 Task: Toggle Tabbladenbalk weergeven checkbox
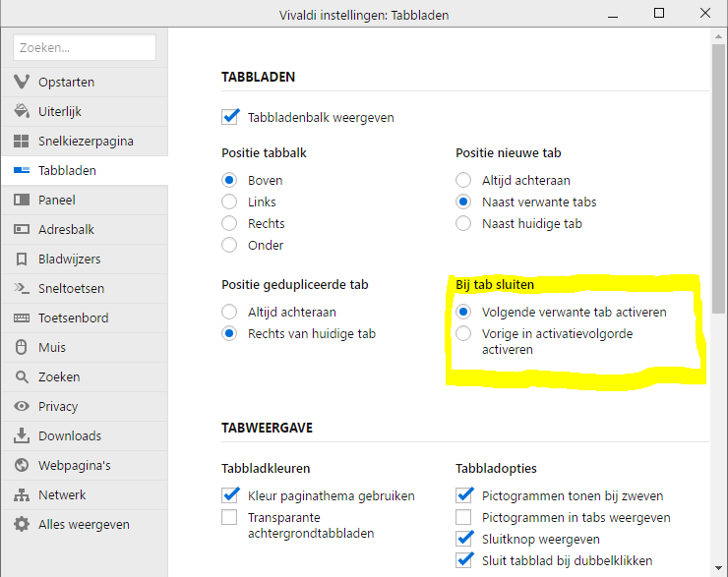pyautogui.click(x=230, y=117)
